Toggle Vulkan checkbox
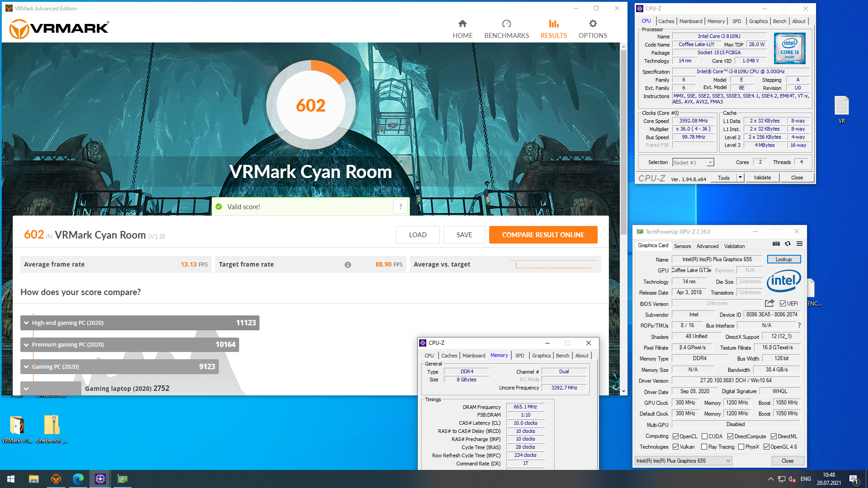 tap(675, 447)
